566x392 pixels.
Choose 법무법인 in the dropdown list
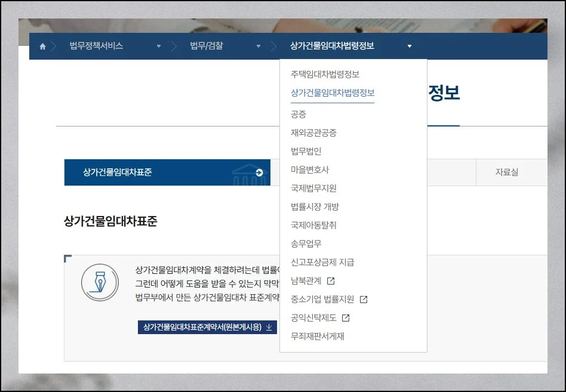coord(306,151)
